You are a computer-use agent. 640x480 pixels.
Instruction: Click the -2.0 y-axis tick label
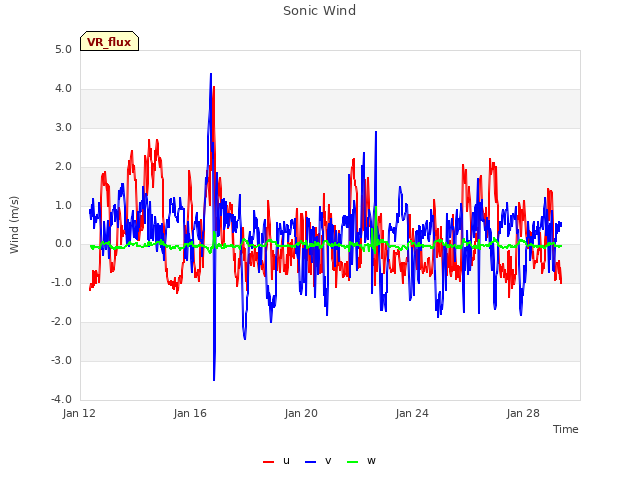click(x=61, y=322)
